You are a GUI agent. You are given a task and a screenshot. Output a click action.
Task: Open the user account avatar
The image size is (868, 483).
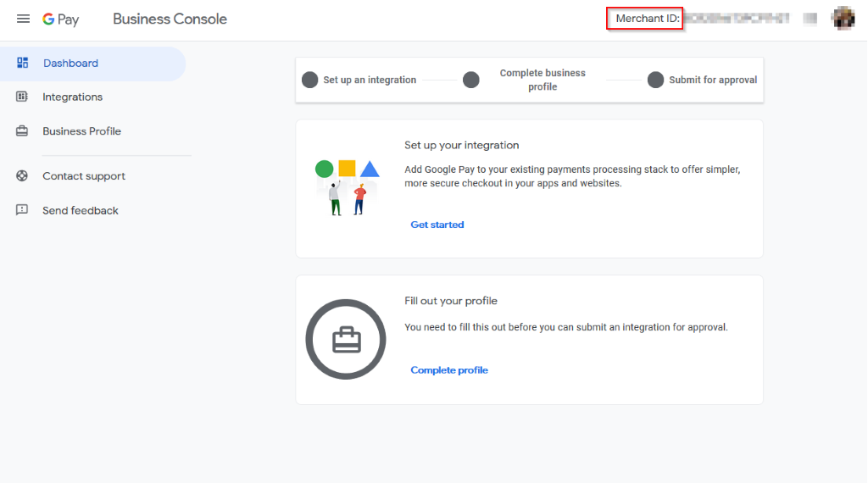tap(843, 19)
